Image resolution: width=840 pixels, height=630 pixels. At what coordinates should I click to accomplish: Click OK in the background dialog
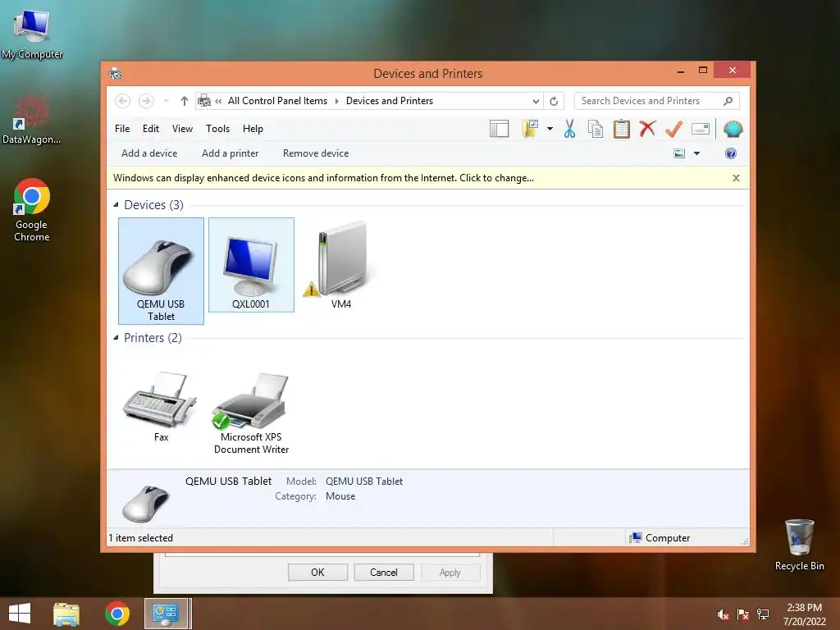317,572
